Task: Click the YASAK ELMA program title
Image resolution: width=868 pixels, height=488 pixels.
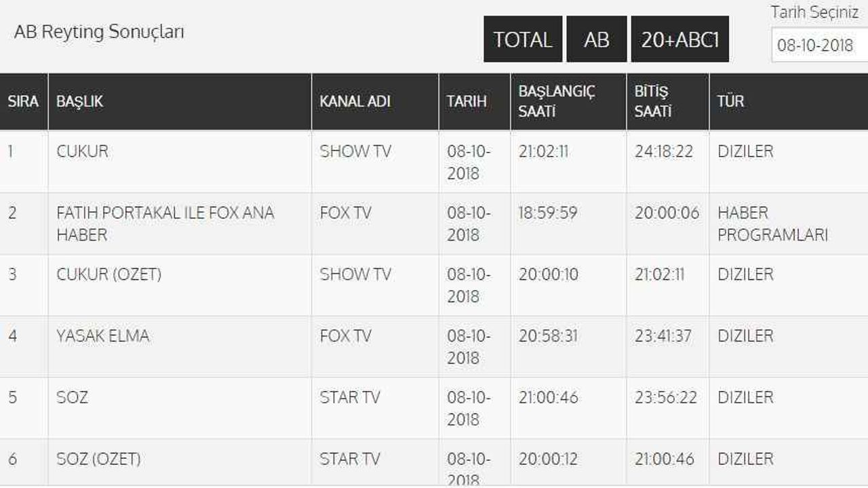Action: [102, 336]
